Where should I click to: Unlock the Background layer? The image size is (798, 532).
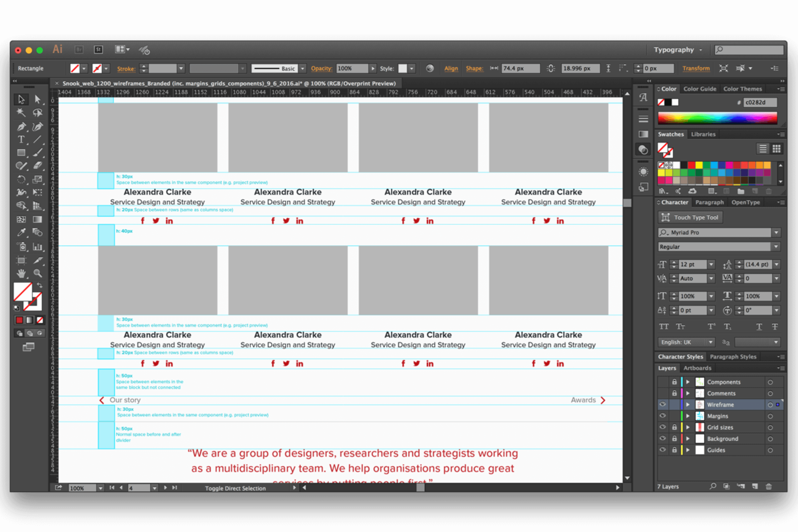click(674, 438)
